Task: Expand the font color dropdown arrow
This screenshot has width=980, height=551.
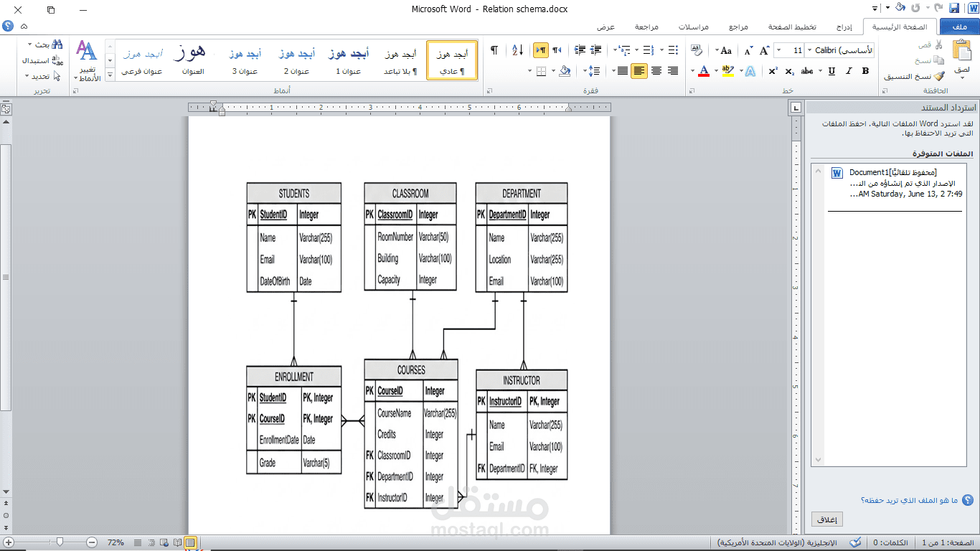Action: pos(692,71)
